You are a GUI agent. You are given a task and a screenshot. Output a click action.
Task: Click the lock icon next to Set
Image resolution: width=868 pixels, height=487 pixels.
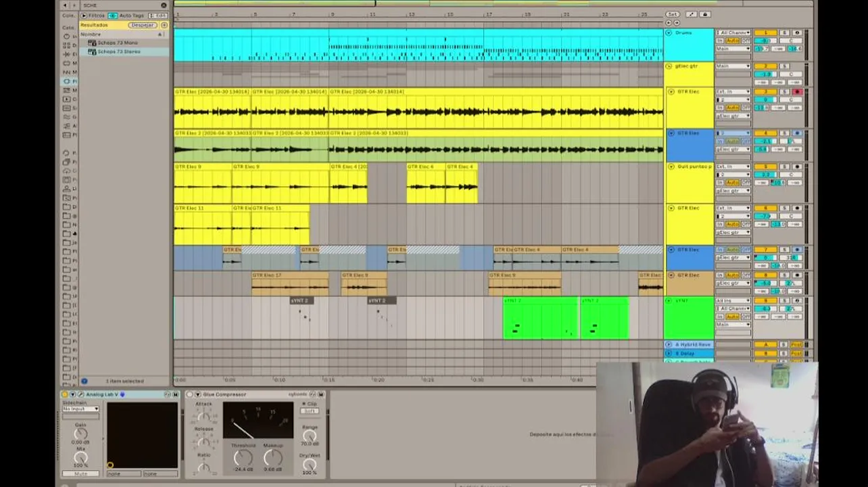click(704, 14)
